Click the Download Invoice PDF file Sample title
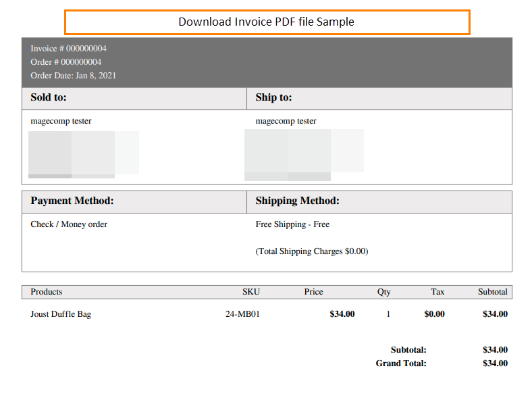This screenshot has height=402, width=532. tap(266, 22)
